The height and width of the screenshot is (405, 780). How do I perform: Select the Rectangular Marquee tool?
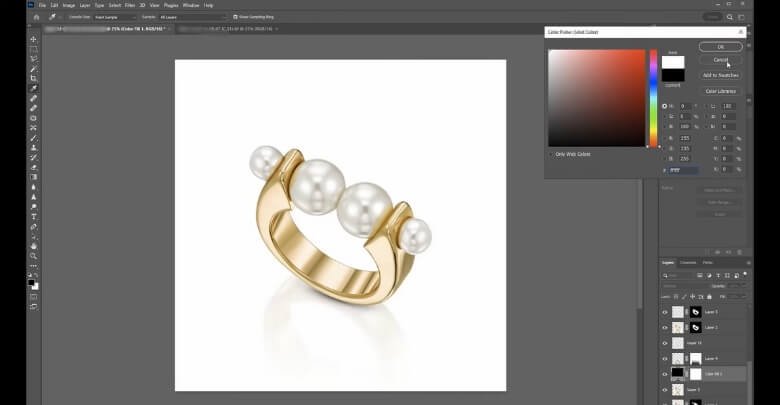(x=33, y=49)
